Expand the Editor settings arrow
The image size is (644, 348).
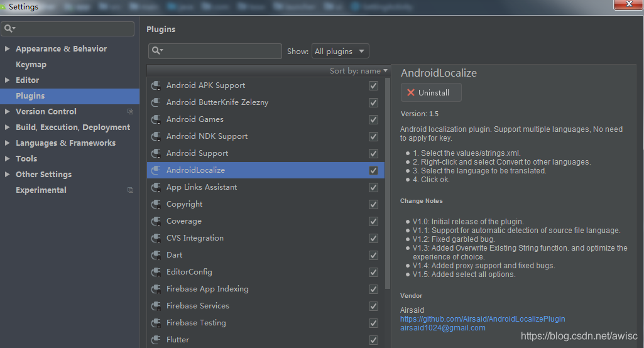click(x=7, y=80)
